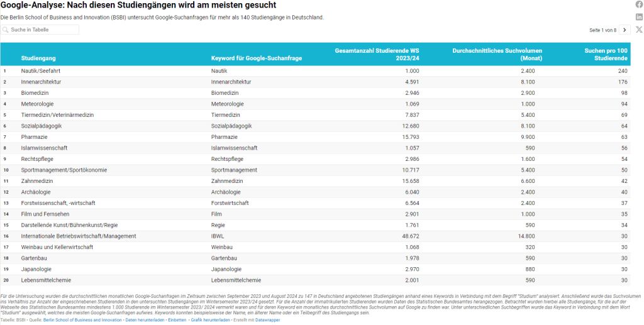Share the table on X
Viewport: 644px width, 325px height.
pos(639,30)
